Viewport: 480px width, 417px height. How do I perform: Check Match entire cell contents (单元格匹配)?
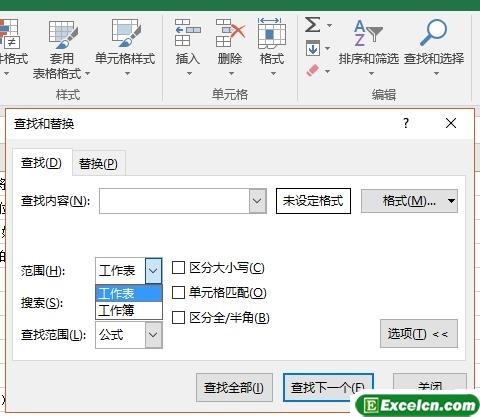click(x=178, y=293)
